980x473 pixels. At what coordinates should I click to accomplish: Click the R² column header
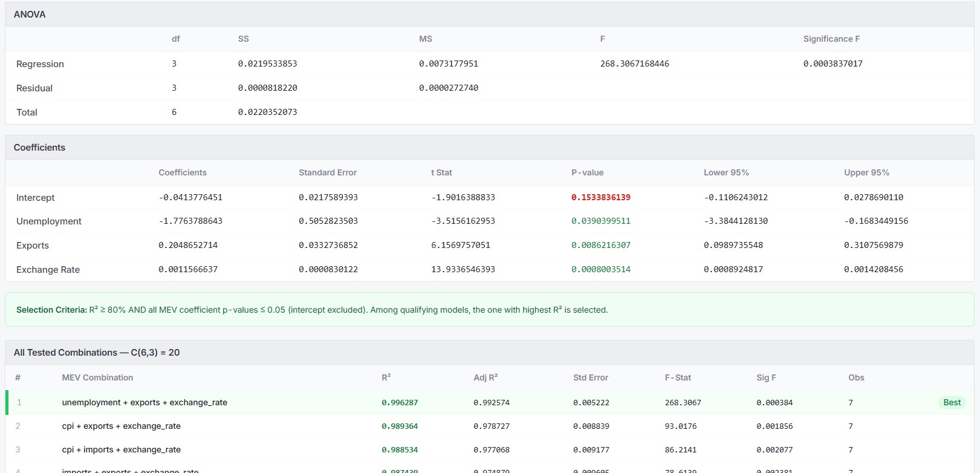(386, 377)
